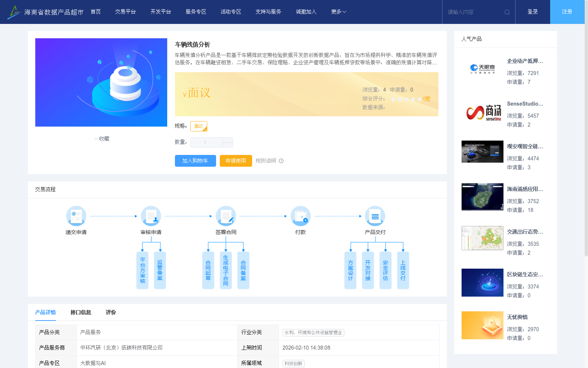Click the 平台方审核 sub-step box
588x368 pixels.
(142, 270)
